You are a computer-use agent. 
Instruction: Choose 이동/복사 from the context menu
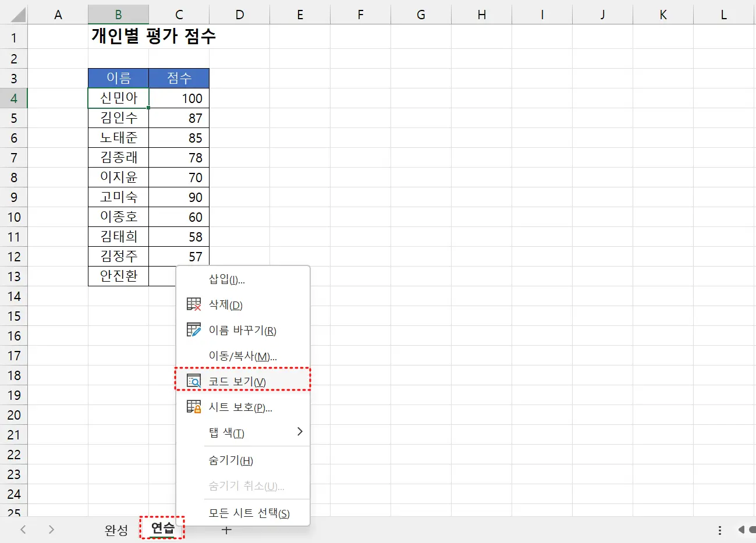[243, 356]
